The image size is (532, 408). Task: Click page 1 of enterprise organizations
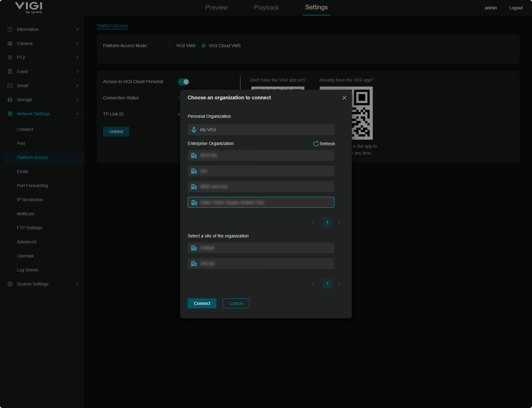pyautogui.click(x=328, y=222)
